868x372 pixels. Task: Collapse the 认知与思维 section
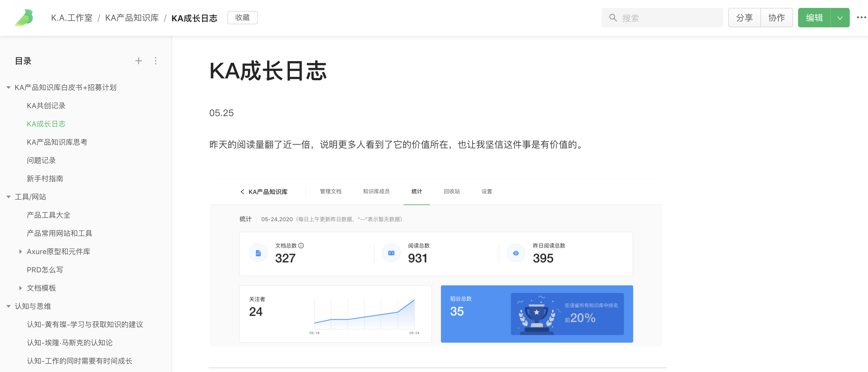[x=9, y=306]
